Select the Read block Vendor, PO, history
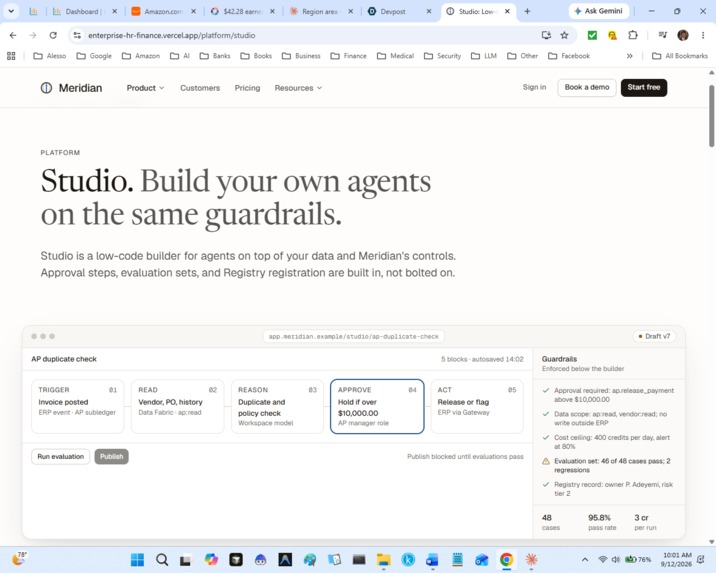Viewport: 716px width, 573px height. pos(177,406)
